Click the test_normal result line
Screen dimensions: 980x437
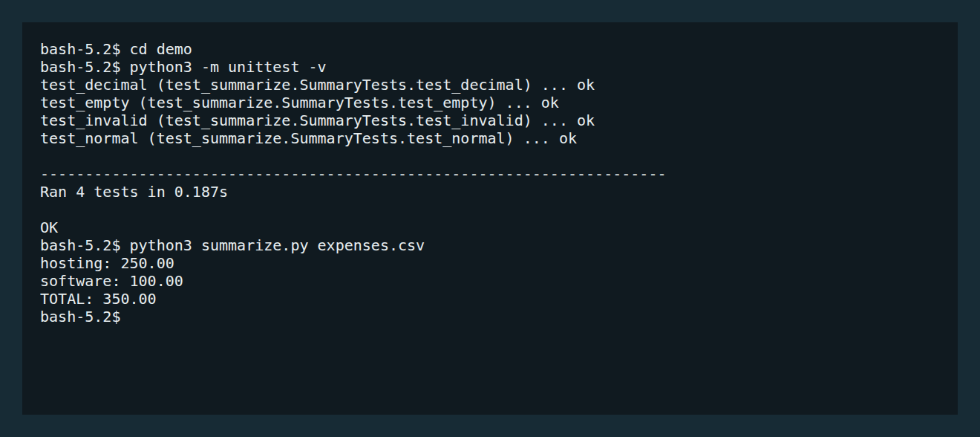(308, 139)
